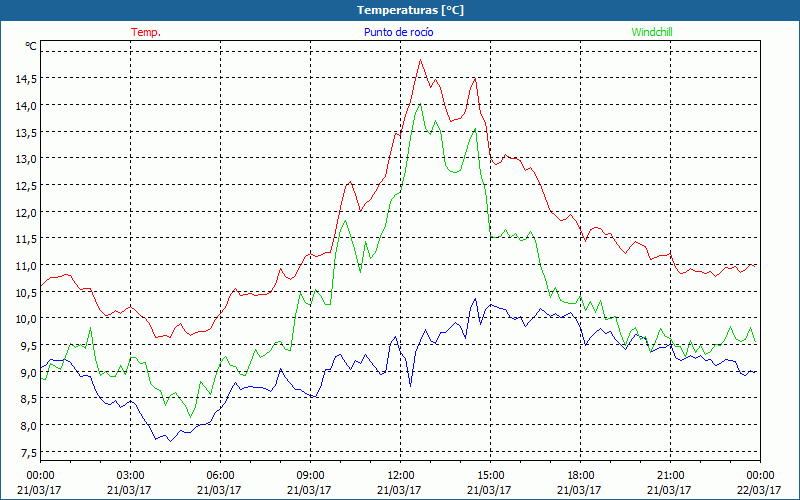The height and width of the screenshot is (500, 800).
Task: Click the 9,5 y-axis value
Action: 28,345
